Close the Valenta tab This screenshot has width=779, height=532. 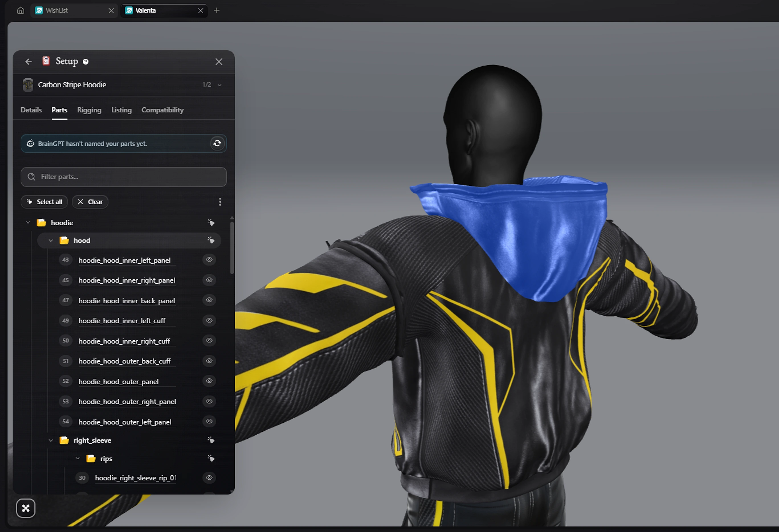point(201,11)
